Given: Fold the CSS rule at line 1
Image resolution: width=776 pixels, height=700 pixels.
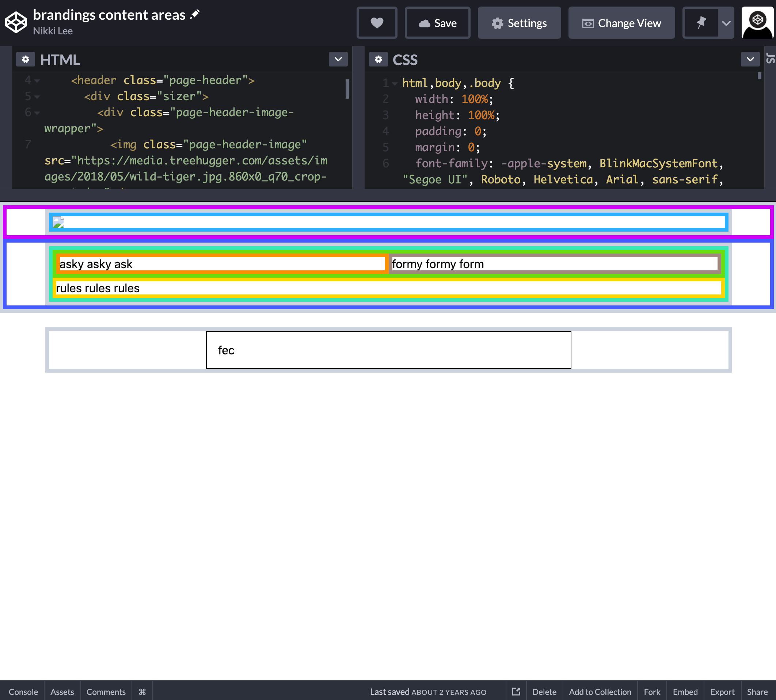Looking at the screenshot, I should pyautogui.click(x=395, y=83).
